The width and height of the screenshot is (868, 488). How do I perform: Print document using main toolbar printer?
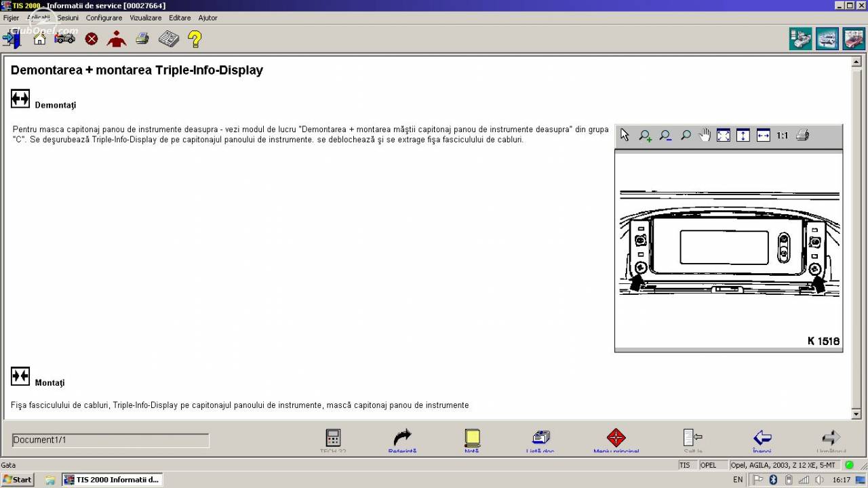click(142, 39)
